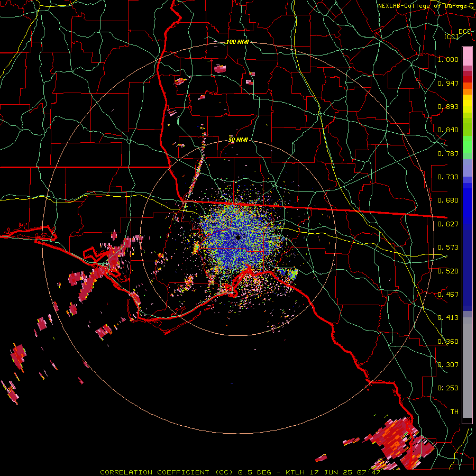Click the TH threshold label

pyautogui.click(x=454, y=412)
